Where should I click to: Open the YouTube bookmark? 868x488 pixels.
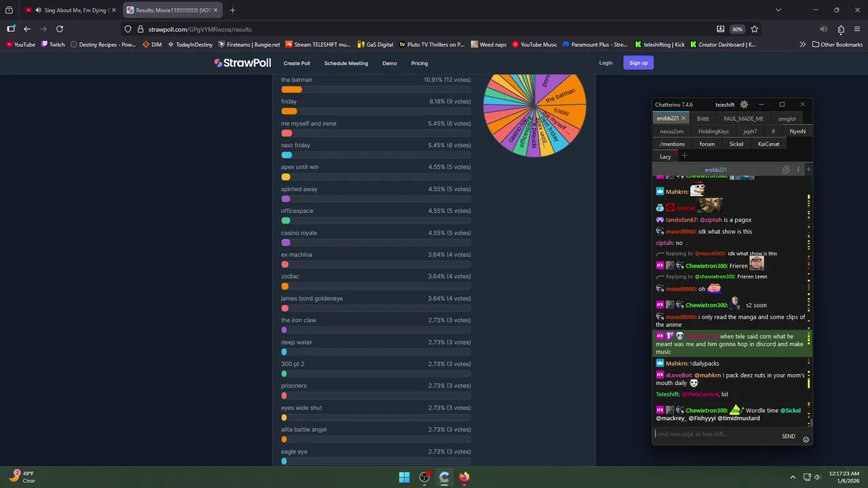click(20, 45)
